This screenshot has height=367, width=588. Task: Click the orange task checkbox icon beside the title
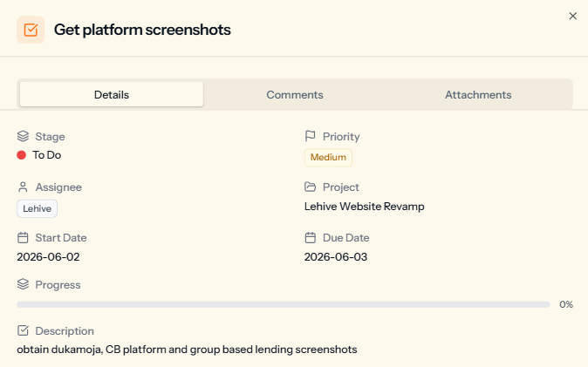(31, 30)
